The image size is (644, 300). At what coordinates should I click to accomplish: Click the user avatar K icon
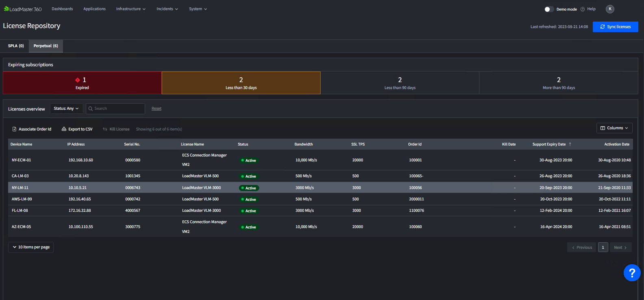609,9
